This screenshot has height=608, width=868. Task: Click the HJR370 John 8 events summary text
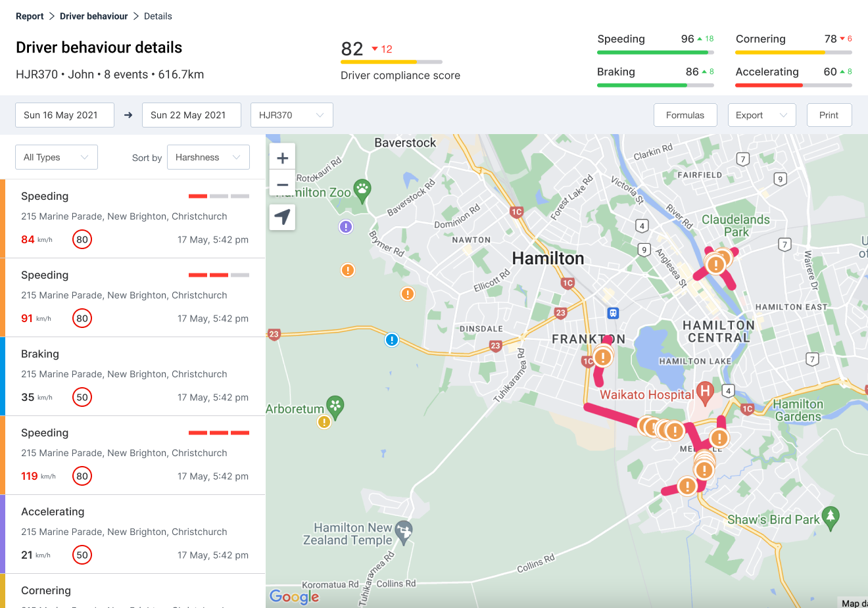(x=110, y=74)
